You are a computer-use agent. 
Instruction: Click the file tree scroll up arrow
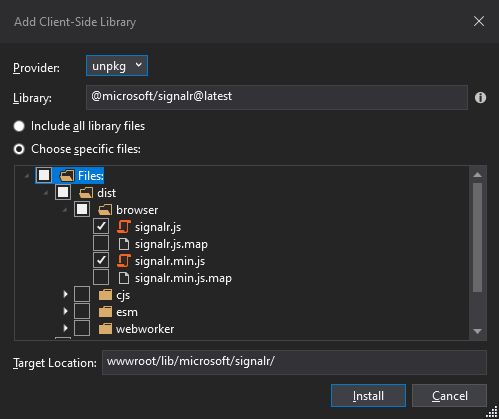[477, 175]
